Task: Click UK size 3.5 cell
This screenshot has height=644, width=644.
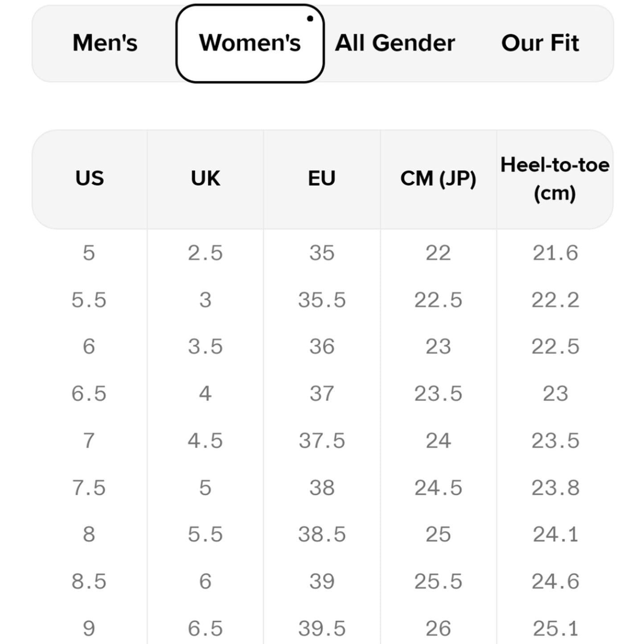Action: 205,347
